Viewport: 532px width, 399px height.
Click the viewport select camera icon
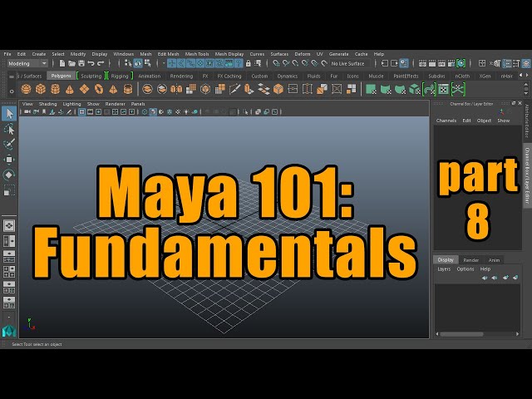(27, 111)
